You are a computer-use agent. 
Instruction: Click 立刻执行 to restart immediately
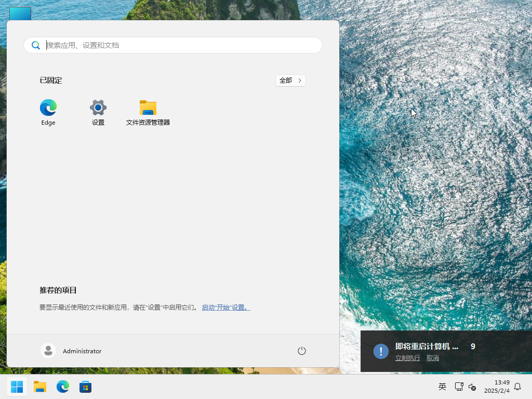(x=408, y=358)
